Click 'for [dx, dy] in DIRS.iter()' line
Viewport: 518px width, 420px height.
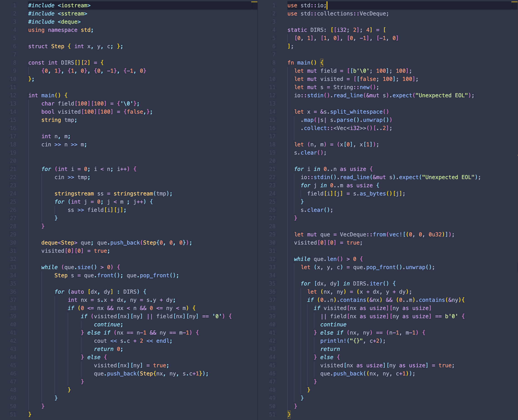(x=348, y=284)
